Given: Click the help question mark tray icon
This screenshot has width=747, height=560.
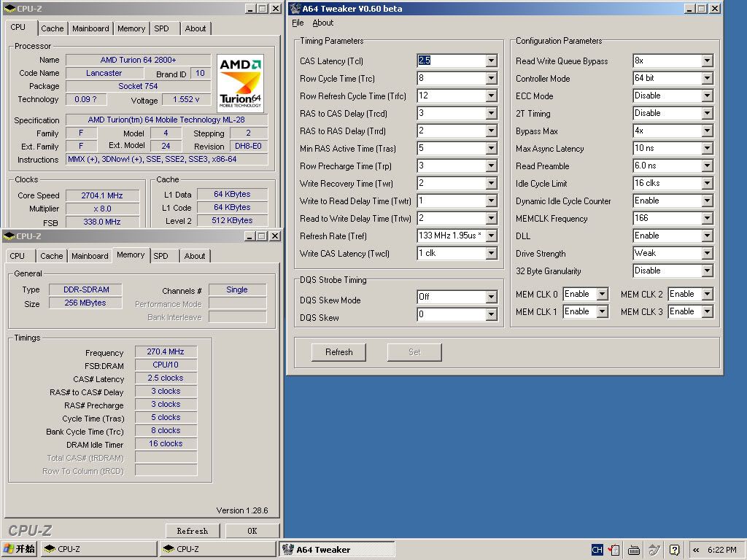Looking at the screenshot, I should (x=674, y=550).
